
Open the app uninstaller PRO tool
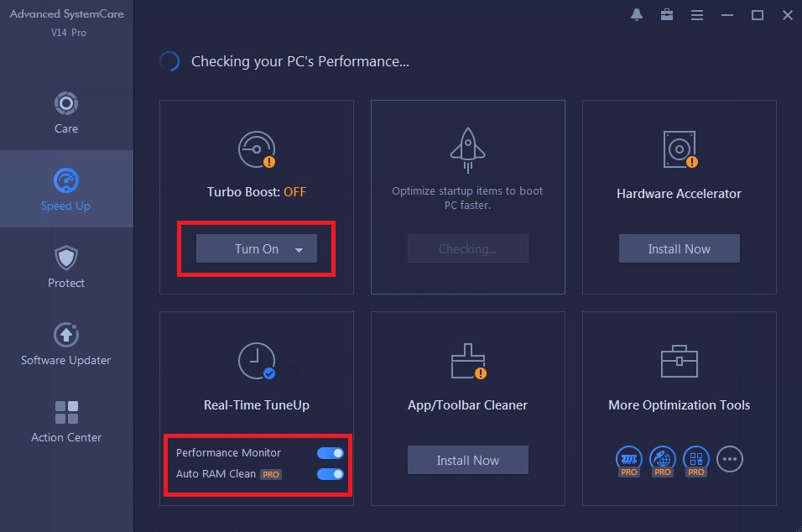(695, 458)
